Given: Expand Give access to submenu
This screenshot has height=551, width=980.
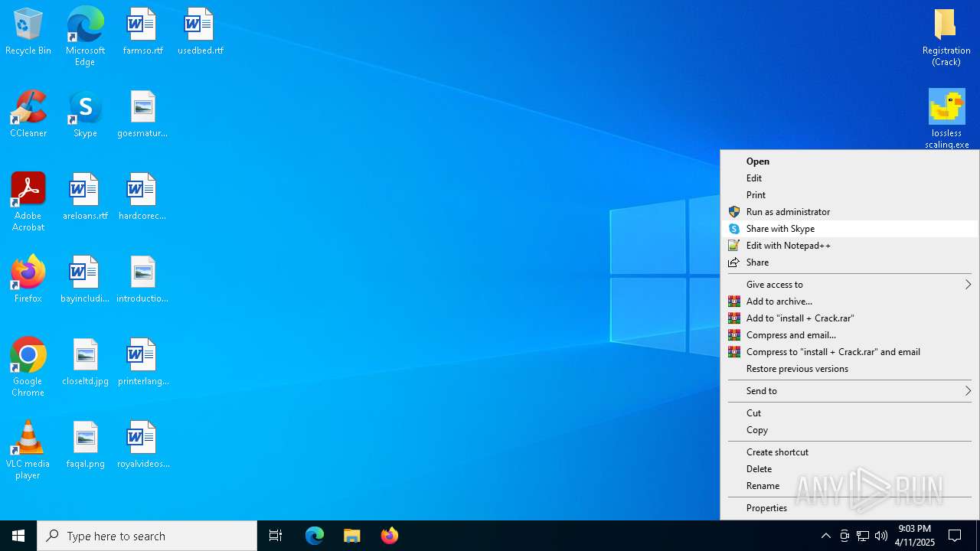Looking at the screenshot, I should tap(850, 285).
